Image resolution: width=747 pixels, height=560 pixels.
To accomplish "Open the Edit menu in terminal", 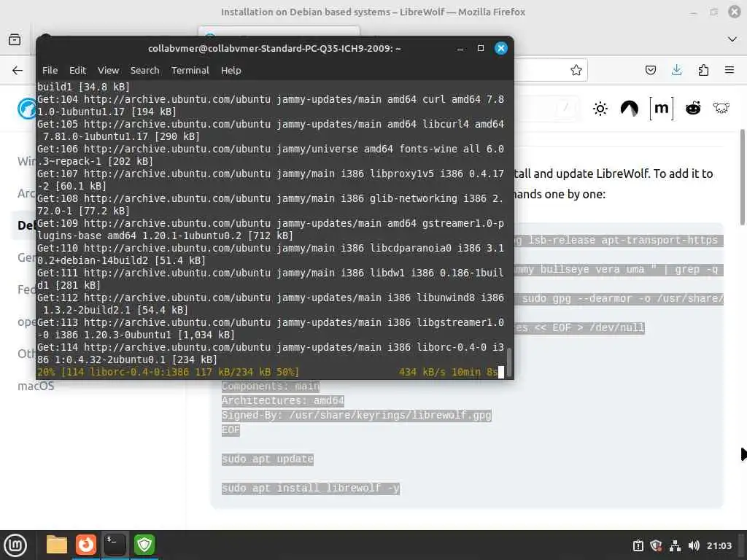I will click(77, 71).
